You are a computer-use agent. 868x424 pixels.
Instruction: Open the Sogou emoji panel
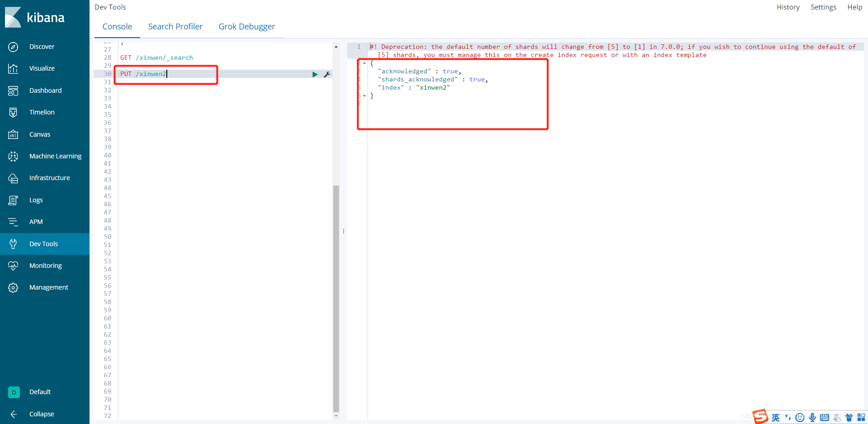[x=800, y=417]
